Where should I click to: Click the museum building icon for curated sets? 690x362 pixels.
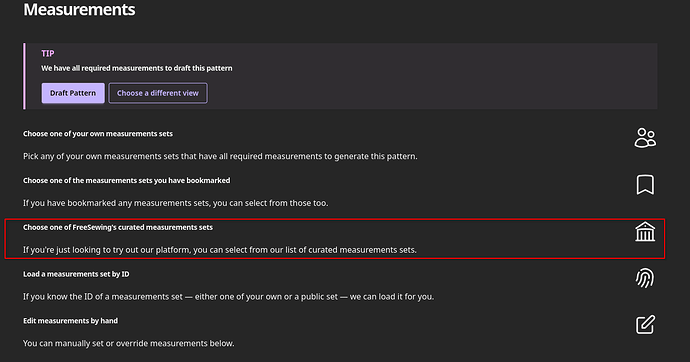click(645, 231)
